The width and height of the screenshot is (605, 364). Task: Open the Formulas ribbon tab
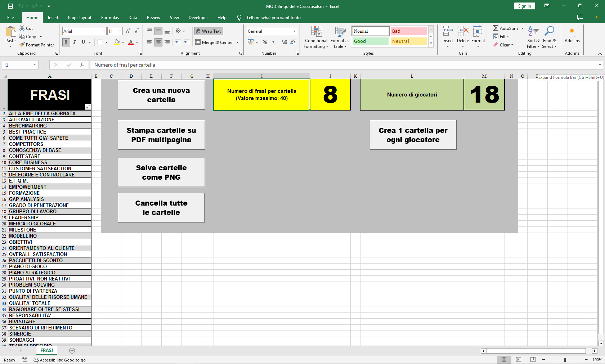coord(110,18)
